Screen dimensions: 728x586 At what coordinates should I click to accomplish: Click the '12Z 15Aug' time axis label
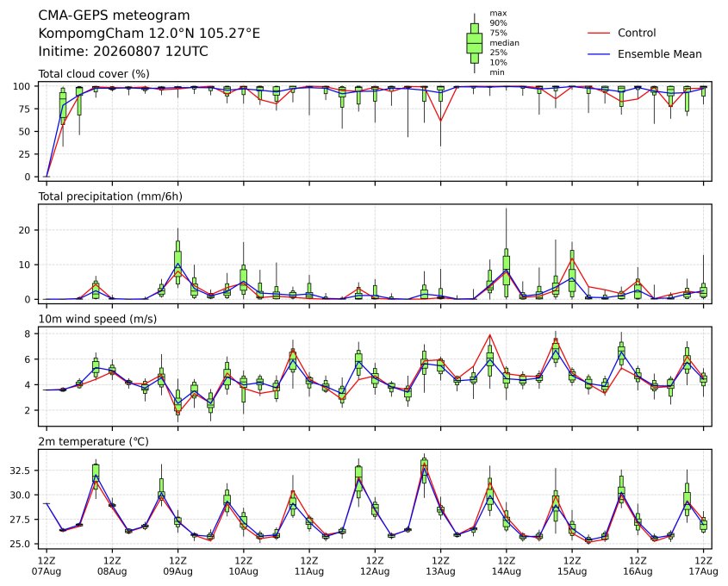(572, 565)
